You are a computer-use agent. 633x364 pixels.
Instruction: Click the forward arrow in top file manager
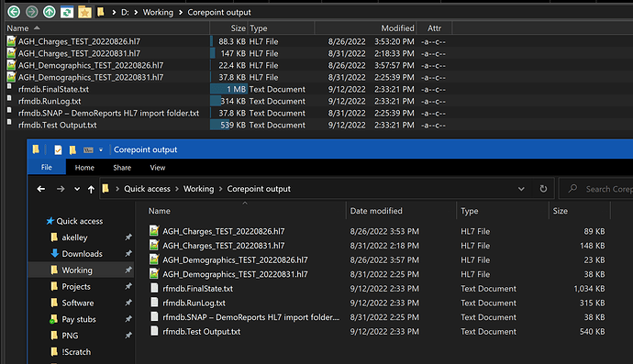coord(31,12)
